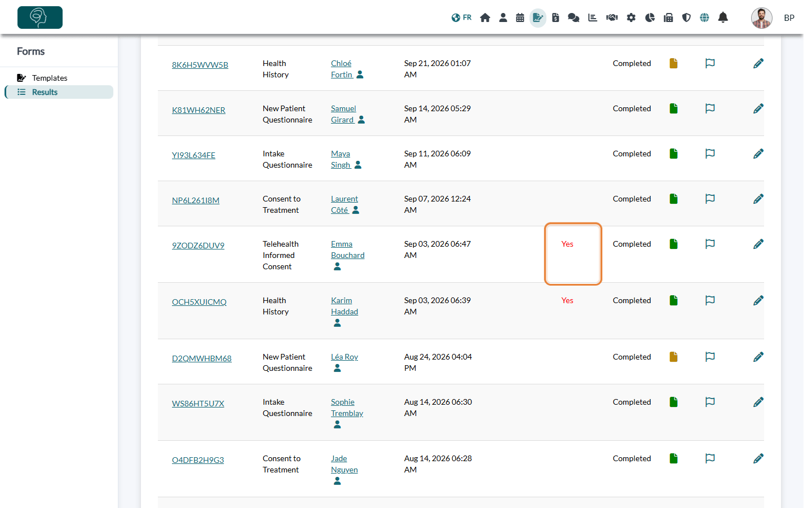Flag the WS86HT5U7X result
812x508 pixels.
[x=710, y=402]
